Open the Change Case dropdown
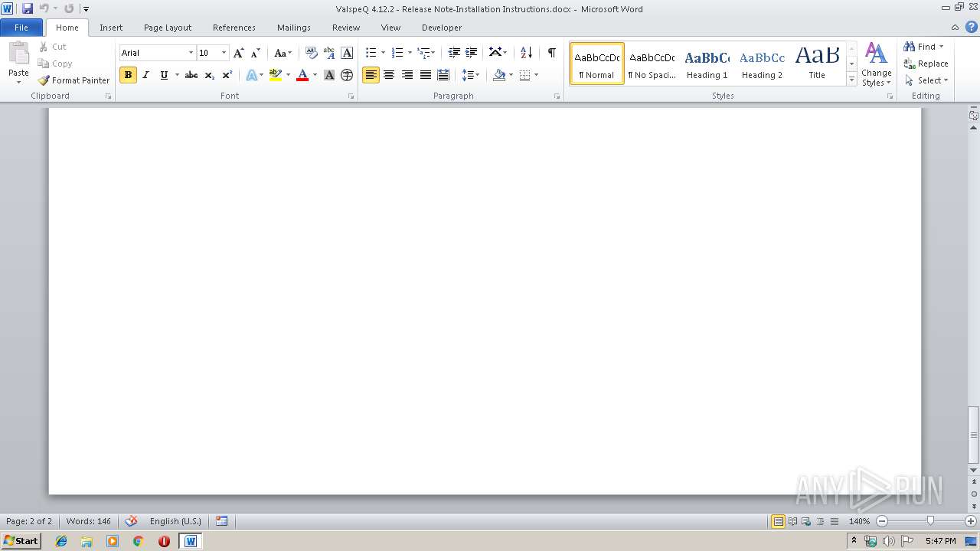This screenshot has width=980, height=551. point(283,53)
